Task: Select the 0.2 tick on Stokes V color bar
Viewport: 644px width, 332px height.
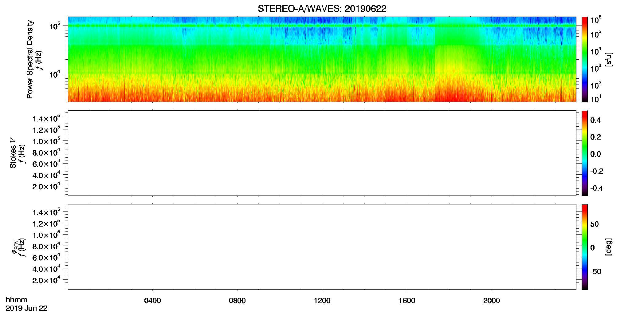Action: (x=595, y=137)
